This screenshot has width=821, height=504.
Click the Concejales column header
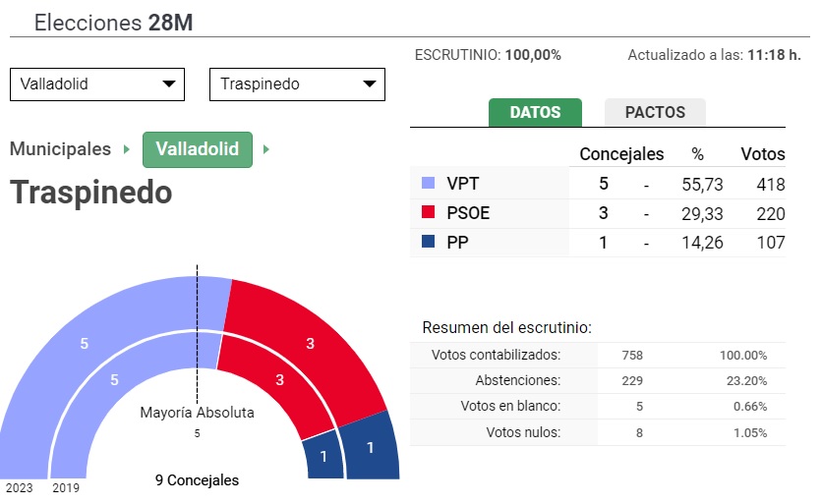tap(621, 154)
